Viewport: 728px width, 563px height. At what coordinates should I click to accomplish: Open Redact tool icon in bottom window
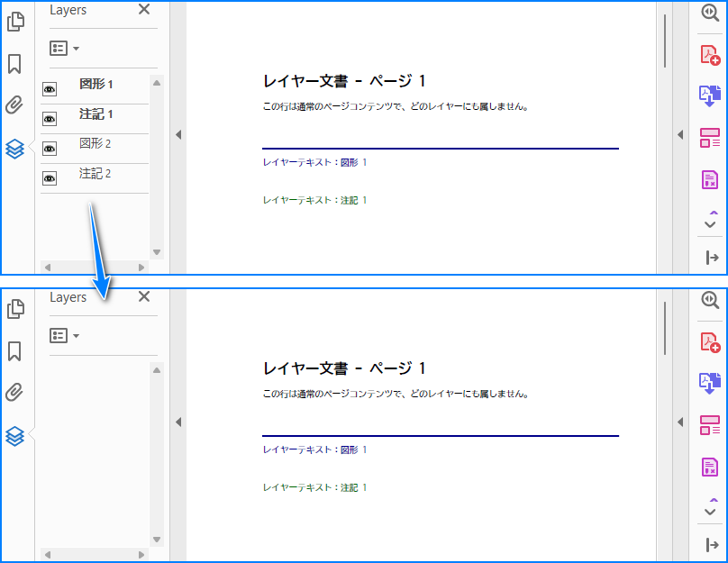tap(710, 467)
